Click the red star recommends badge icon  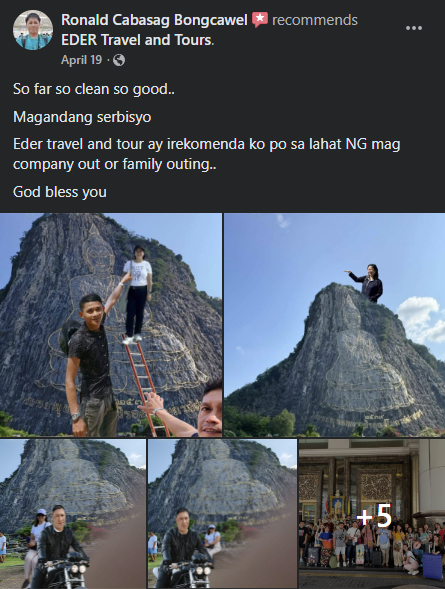point(260,20)
